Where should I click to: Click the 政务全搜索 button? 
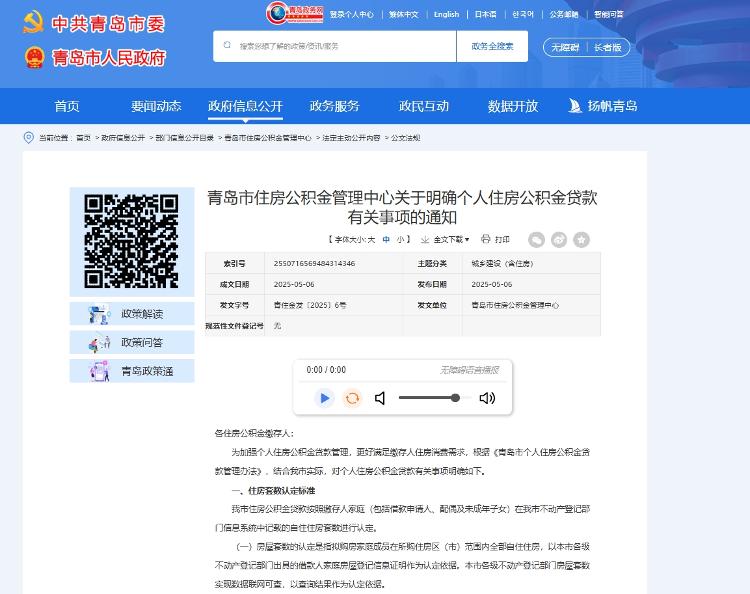(492, 46)
